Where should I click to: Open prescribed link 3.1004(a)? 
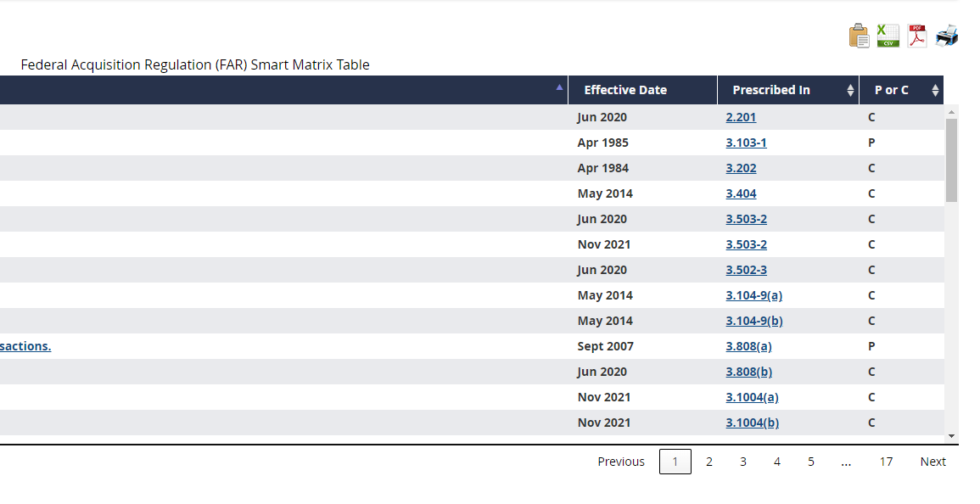[x=752, y=397]
